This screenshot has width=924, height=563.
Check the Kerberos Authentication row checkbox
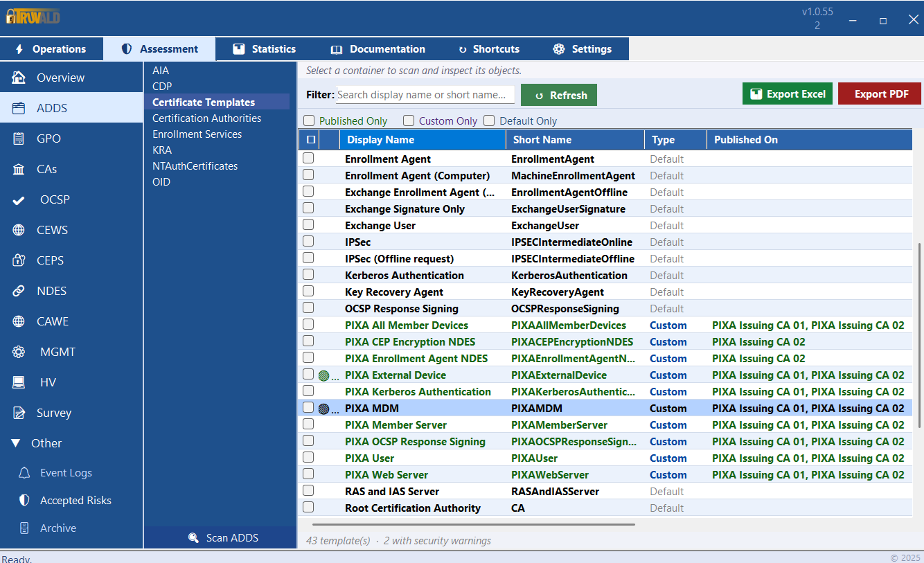(308, 275)
